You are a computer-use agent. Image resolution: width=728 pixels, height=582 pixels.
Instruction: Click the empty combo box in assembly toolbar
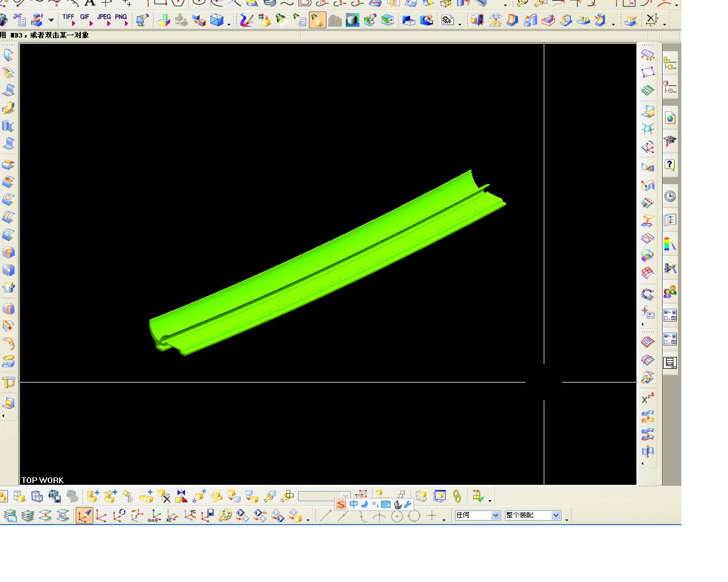coord(324,496)
